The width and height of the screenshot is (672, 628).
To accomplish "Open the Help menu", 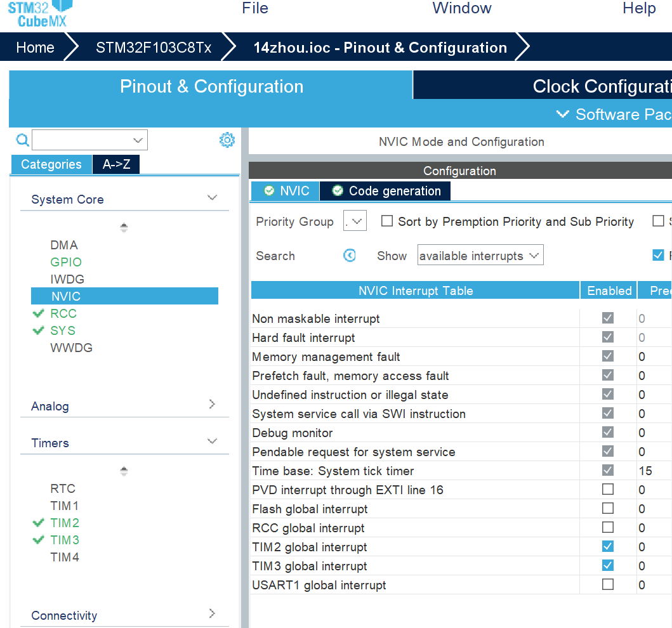I will [x=639, y=8].
